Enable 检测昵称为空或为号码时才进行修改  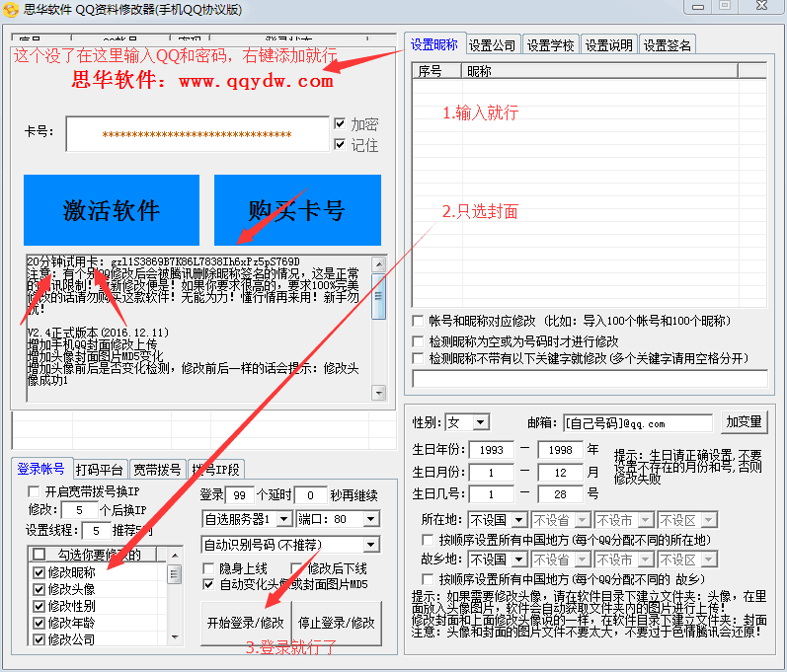click(x=417, y=342)
